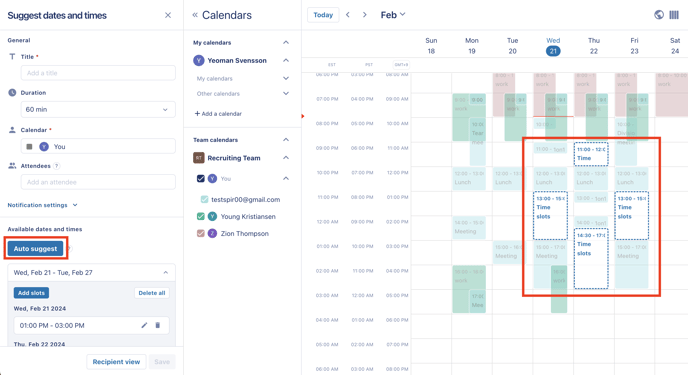
Task: Go to next week arrow
Action: coord(365,15)
